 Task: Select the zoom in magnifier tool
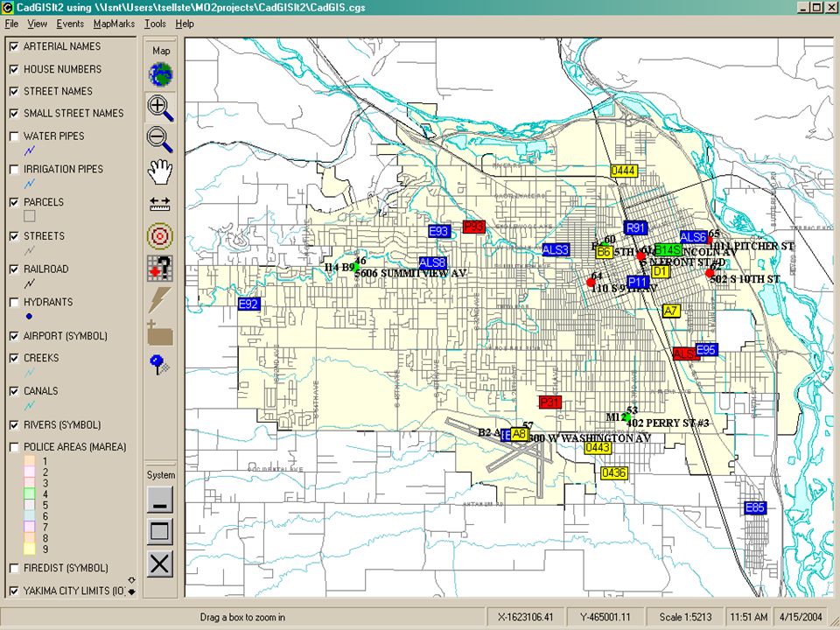160,108
